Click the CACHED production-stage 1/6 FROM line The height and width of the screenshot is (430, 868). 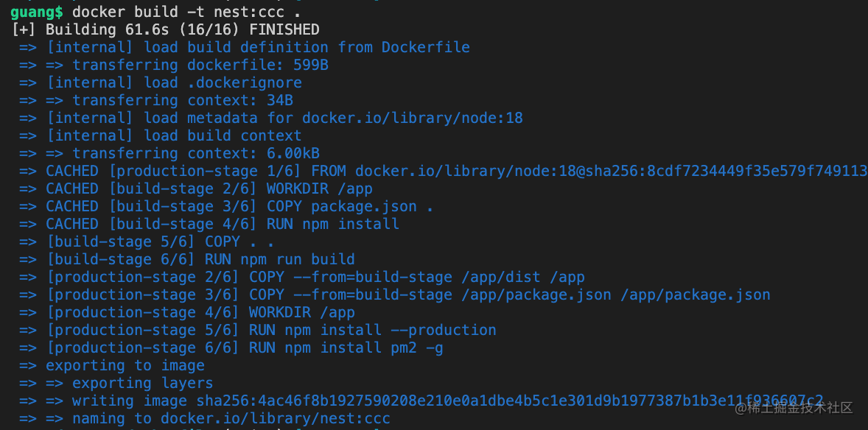coord(444,171)
